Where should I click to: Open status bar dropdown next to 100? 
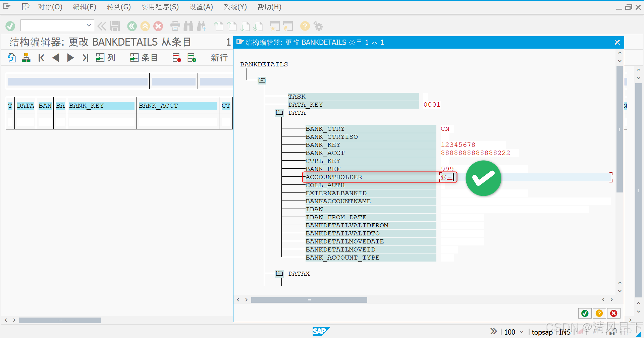click(522, 332)
